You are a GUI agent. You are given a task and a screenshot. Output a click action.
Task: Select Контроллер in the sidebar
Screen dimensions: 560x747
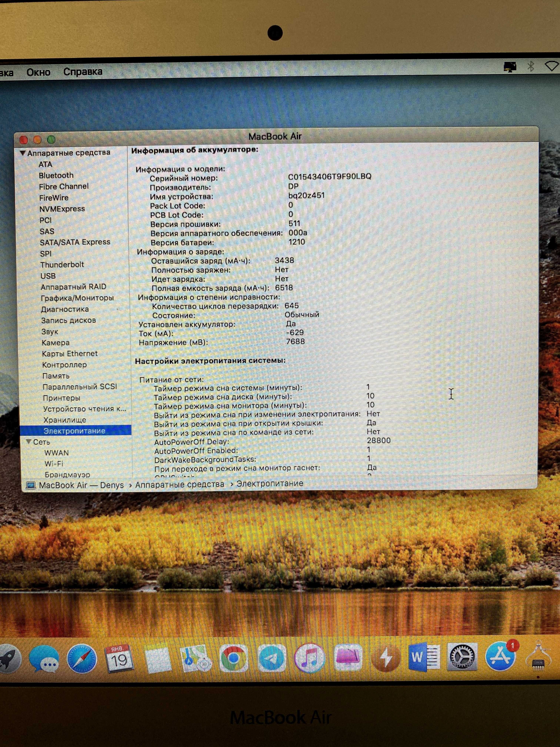pos(64,365)
